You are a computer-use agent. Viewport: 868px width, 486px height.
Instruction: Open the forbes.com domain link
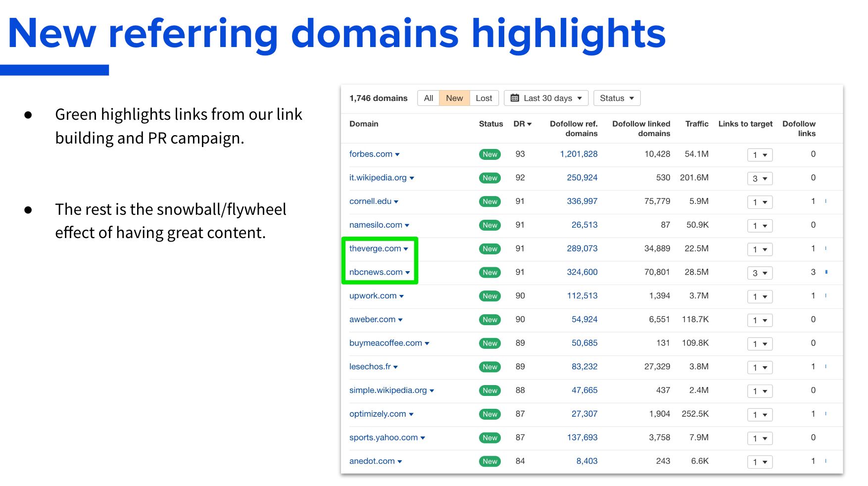[370, 154]
